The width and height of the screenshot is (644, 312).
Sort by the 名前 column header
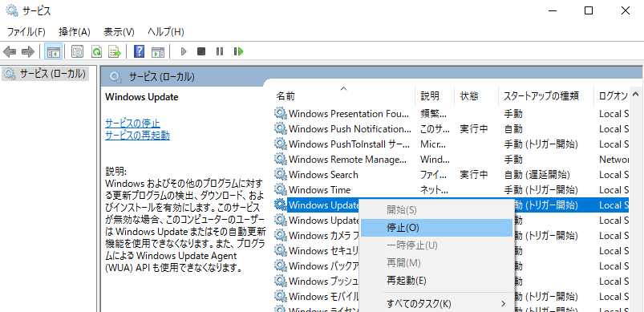343,95
